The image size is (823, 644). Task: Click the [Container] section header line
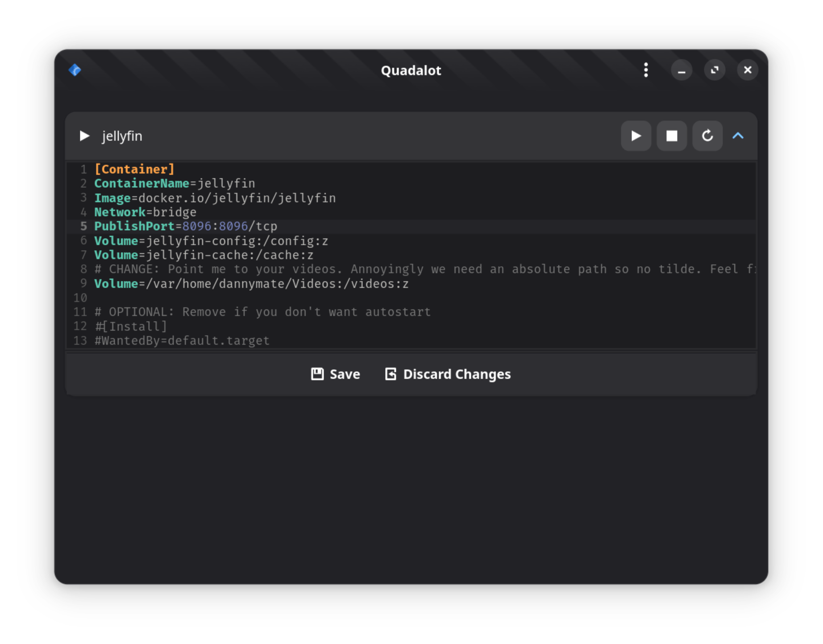point(134,169)
